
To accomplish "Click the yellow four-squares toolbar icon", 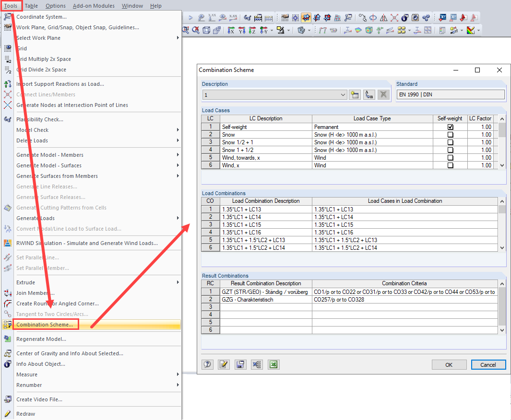I will (402, 30).
